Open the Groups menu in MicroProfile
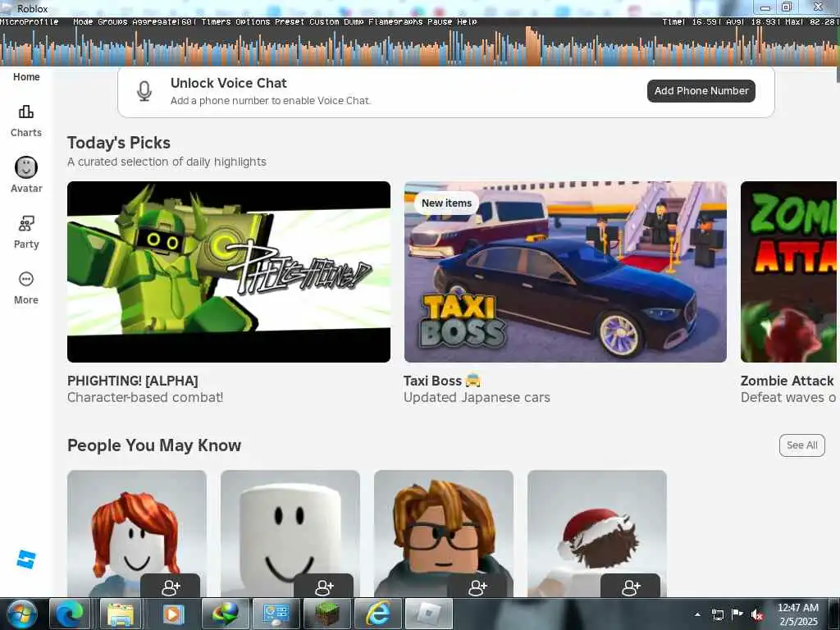 [x=112, y=22]
